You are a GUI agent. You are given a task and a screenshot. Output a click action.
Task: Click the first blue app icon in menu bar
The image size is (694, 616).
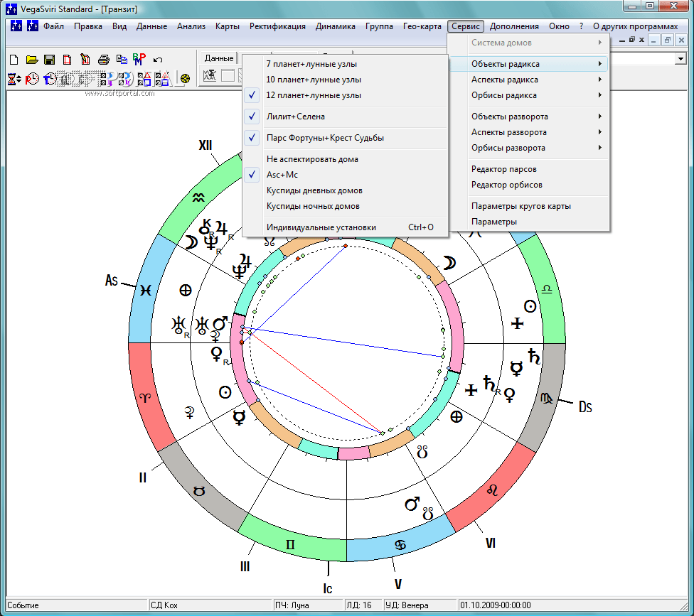coord(16,26)
